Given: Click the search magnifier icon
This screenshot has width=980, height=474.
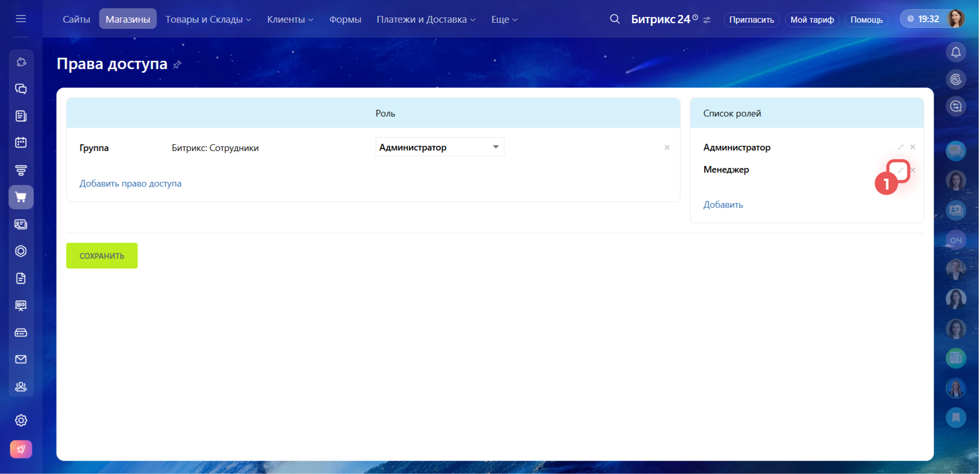Looking at the screenshot, I should (x=614, y=19).
